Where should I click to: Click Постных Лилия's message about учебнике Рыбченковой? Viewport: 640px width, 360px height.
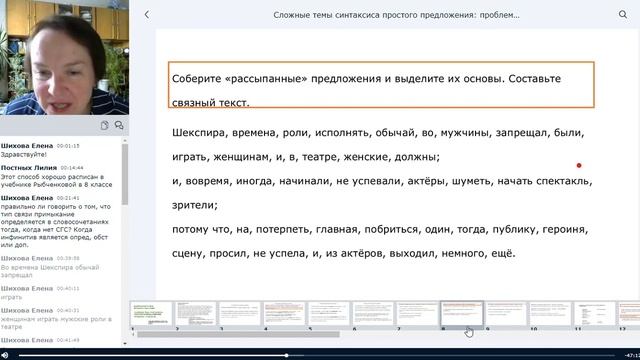coord(56,181)
